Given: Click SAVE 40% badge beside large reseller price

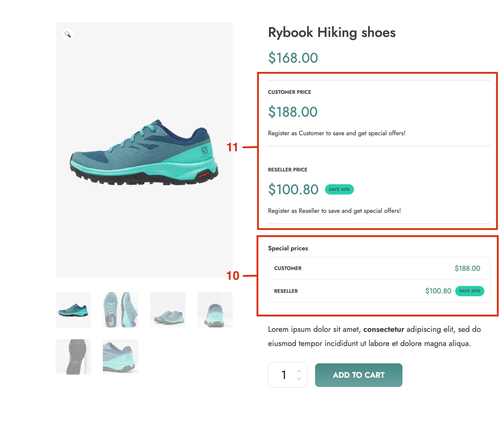Looking at the screenshot, I should click(x=339, y=189).
